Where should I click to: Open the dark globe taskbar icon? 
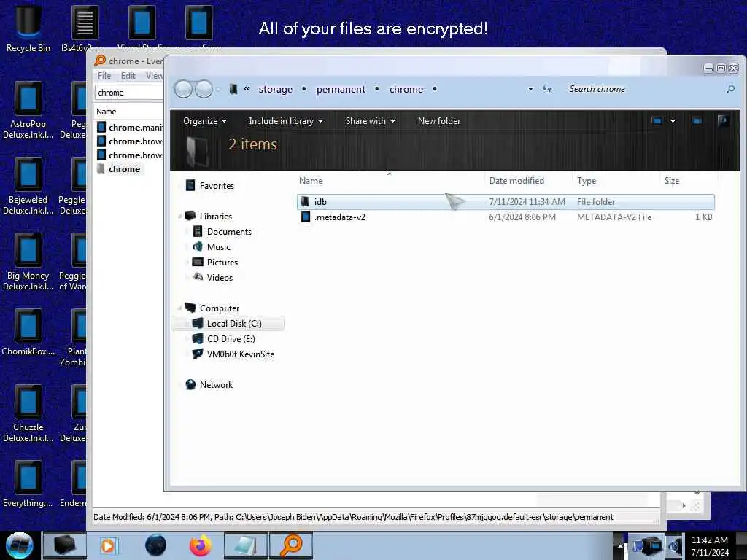pos(155,545)
